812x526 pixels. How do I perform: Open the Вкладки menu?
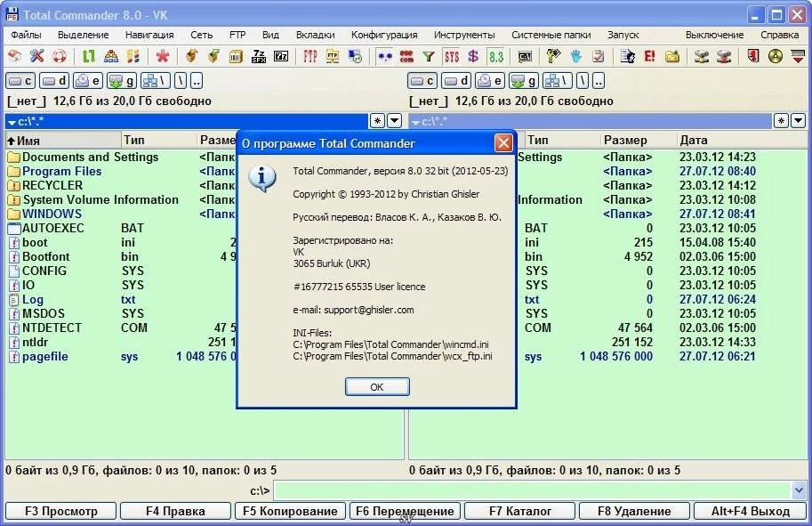pos(316,35)
